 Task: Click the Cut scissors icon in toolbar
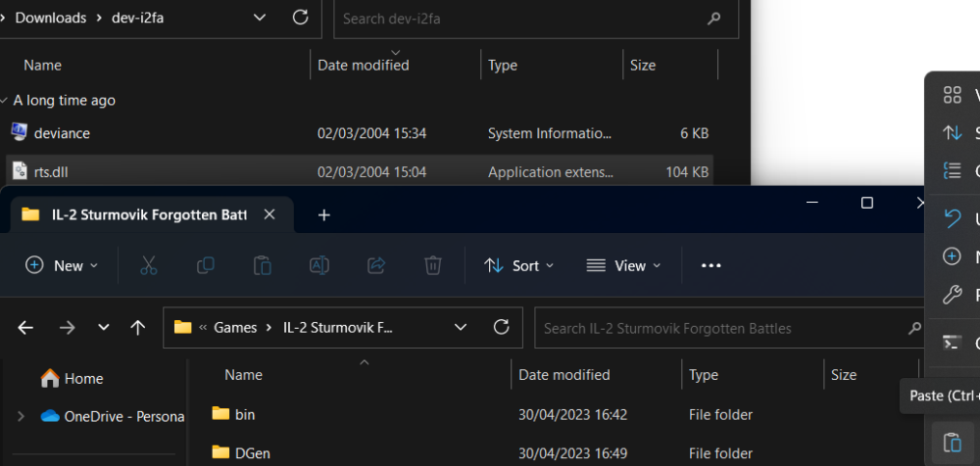click(149, 265)
